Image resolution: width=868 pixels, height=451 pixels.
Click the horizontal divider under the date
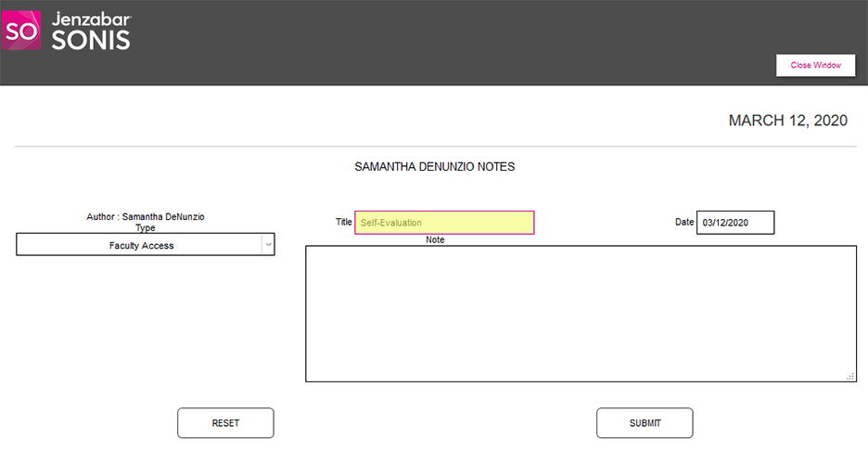[434, 147]
